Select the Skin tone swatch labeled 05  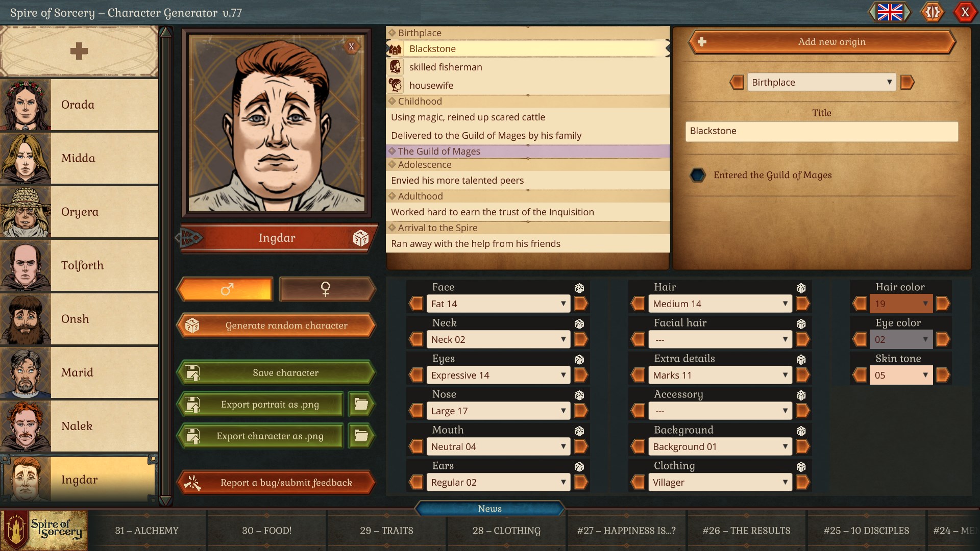click(900, 375)
